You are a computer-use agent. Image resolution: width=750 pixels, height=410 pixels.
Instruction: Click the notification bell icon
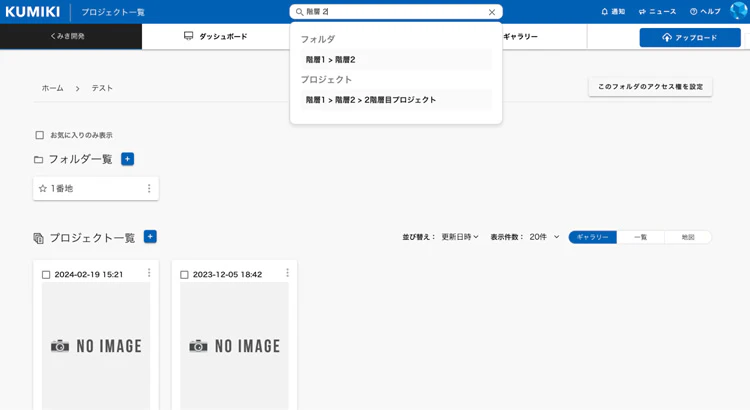(605, 11)
